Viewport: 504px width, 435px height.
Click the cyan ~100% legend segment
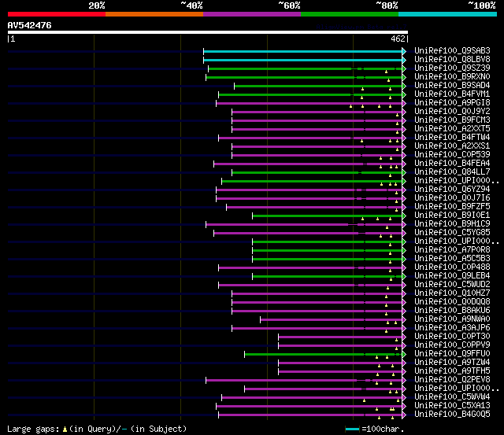tap(447, 14)
